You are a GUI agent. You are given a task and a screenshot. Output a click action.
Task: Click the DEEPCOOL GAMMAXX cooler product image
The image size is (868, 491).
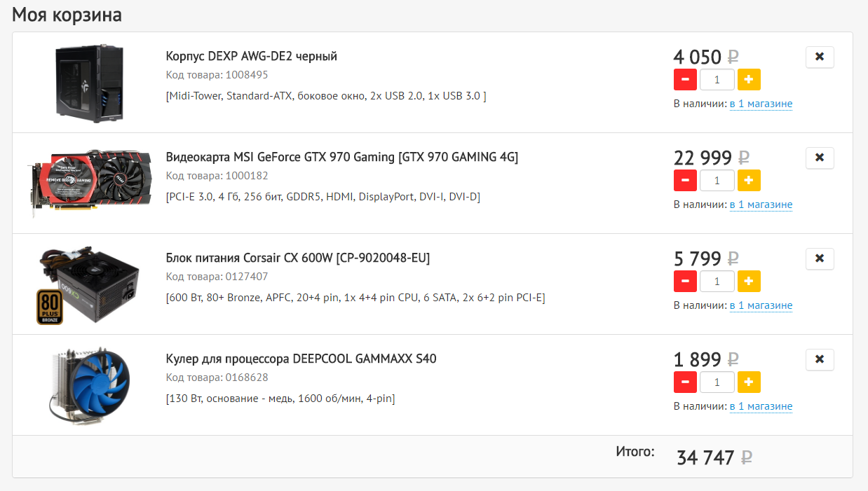tap(90, 384)
